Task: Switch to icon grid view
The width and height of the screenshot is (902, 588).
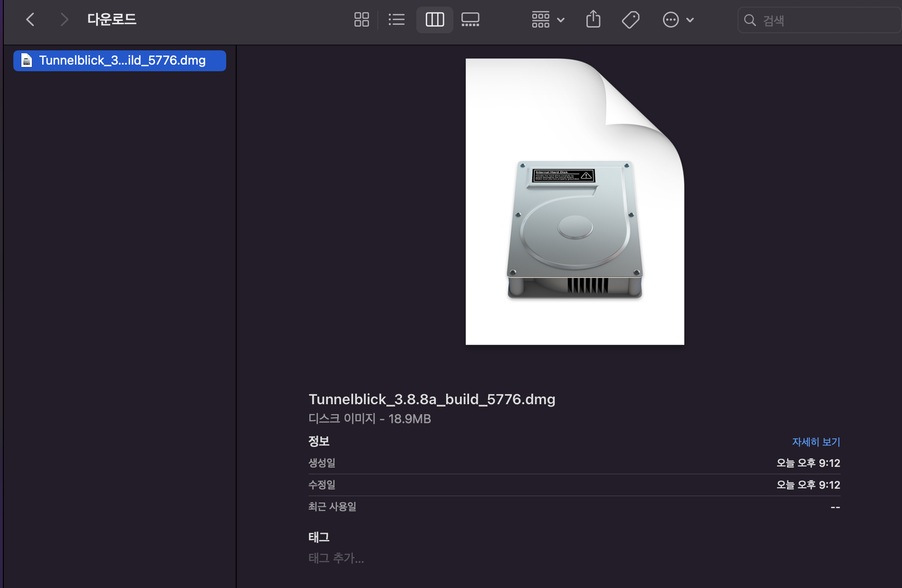Action: [x=362, y=19]
